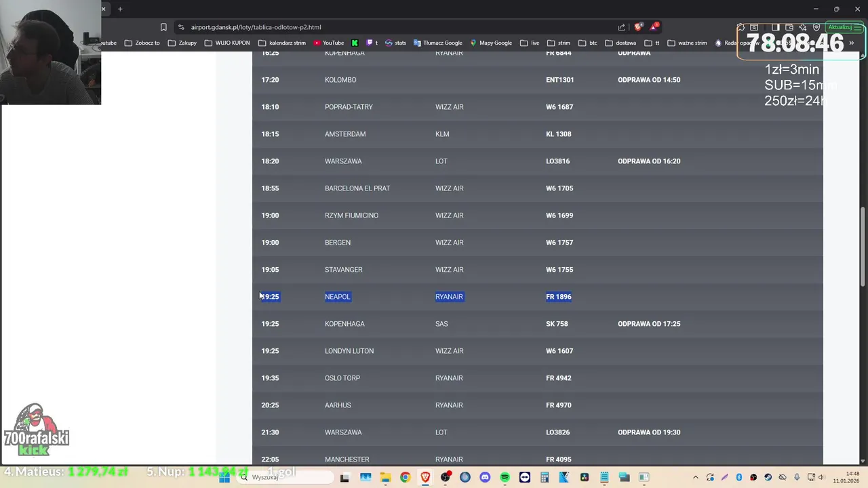
Task: Click Steam icon in system tray
Action: 768,477
